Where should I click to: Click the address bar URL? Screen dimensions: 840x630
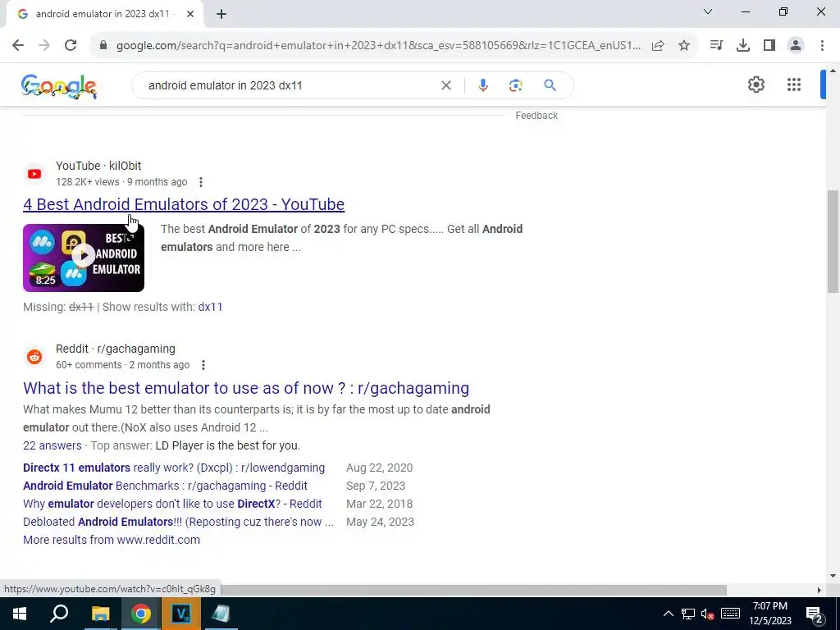pos(378,46)
